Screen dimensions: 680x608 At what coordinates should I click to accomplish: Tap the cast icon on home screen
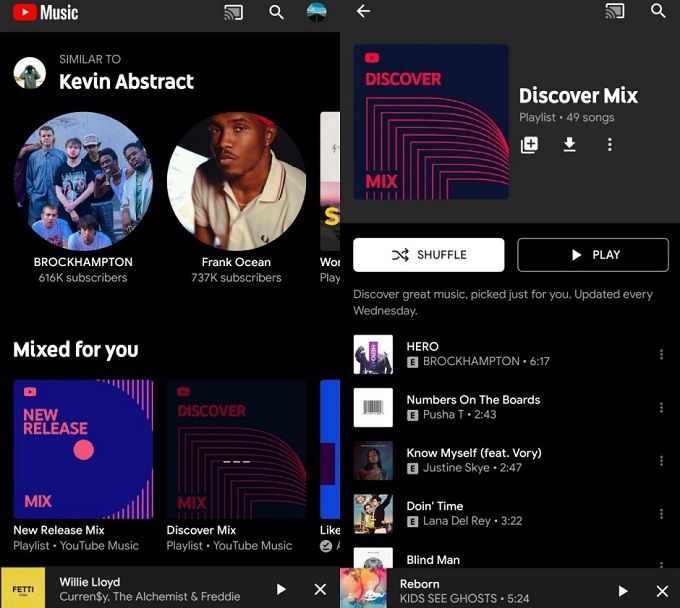234,13
